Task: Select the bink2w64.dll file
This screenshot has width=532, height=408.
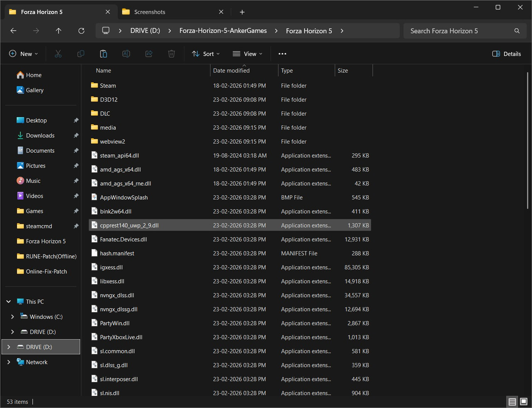Action: click(x=230, y=211)
